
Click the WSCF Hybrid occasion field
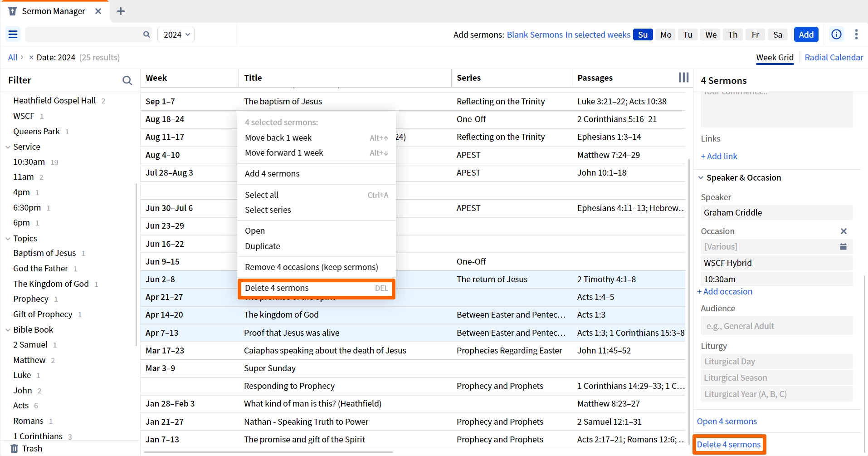[776, 263]
